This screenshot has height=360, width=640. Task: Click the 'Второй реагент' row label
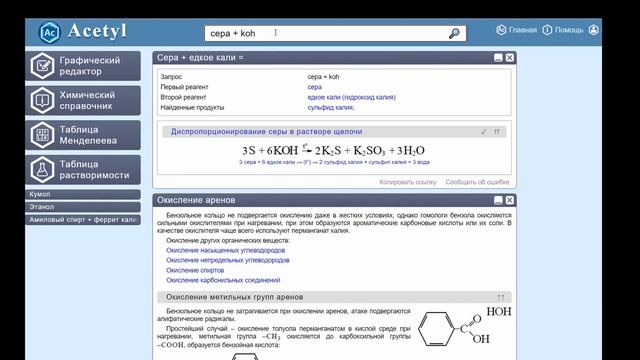tap(183, 97)
